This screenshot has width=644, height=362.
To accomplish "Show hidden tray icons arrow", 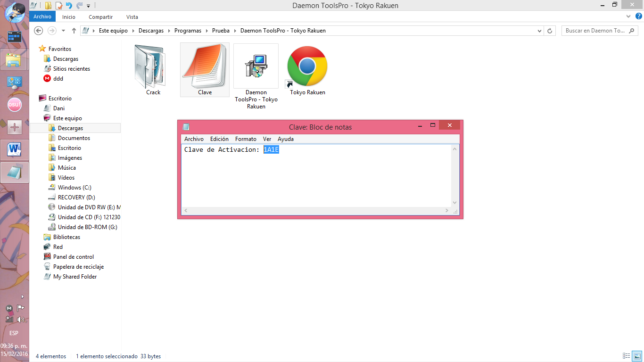I will 22,297.
